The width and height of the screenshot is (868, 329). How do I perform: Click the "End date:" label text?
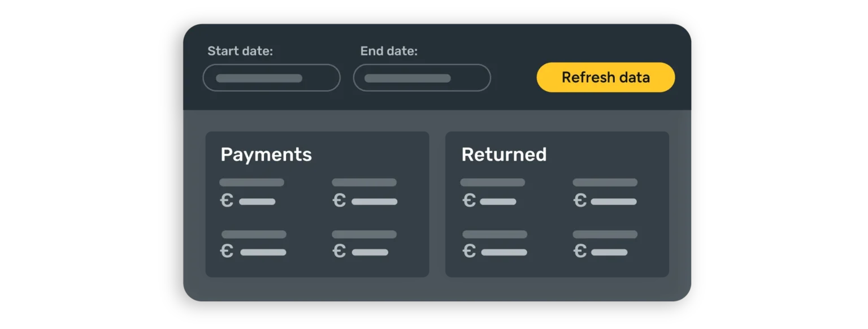[389, 51]
